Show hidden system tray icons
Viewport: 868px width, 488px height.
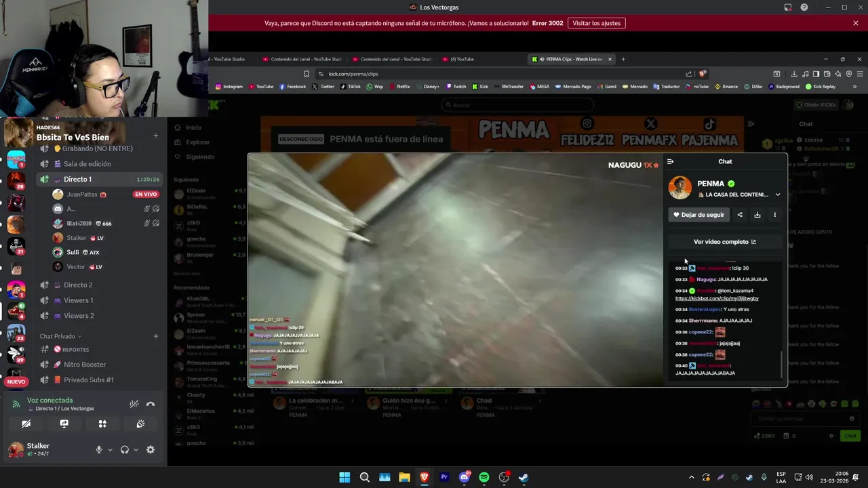point(692,477)
